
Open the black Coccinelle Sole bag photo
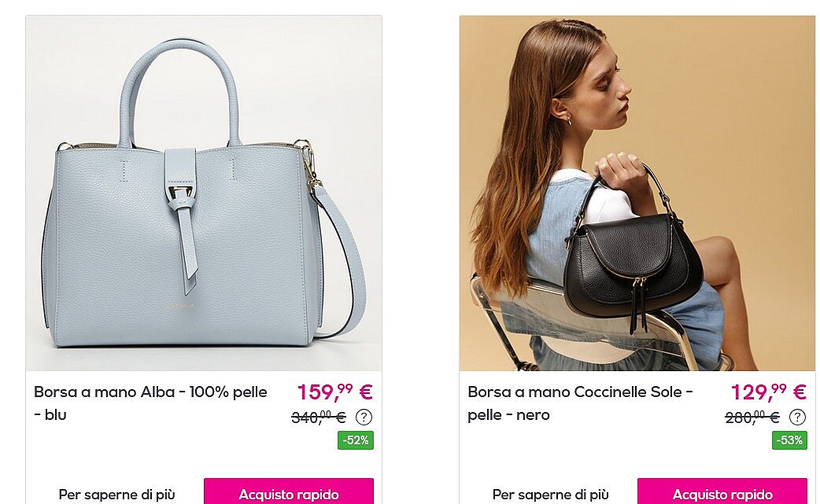[637, 193]
